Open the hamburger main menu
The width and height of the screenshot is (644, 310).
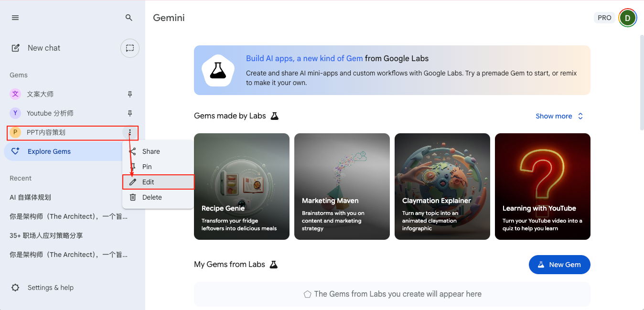click(x=15, y=18)
